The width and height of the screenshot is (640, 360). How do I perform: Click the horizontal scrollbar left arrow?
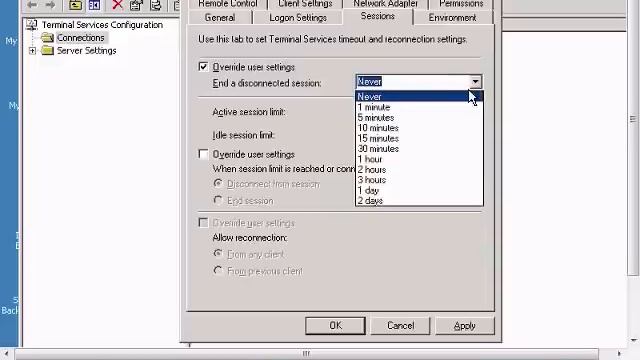point(7,353)
